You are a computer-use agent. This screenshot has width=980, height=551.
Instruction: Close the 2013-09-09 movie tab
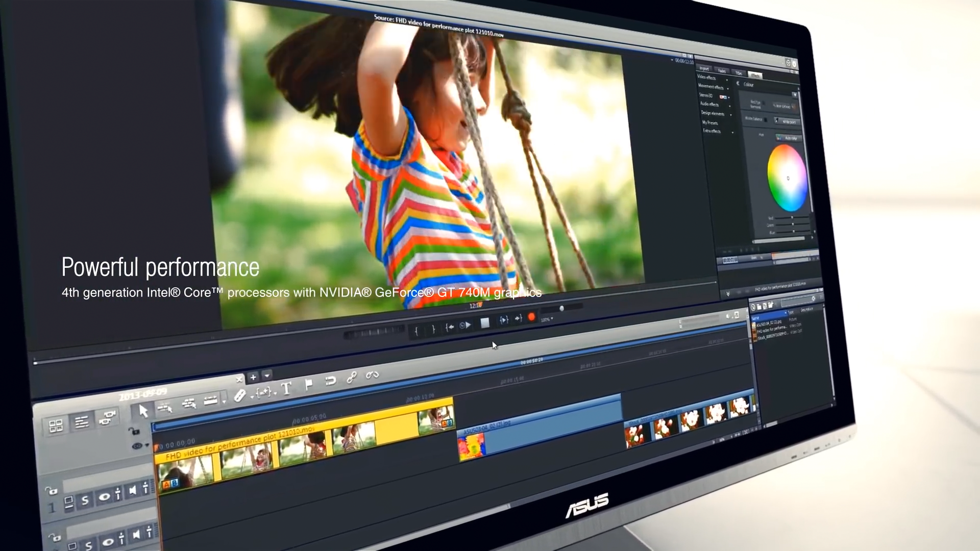239,380
